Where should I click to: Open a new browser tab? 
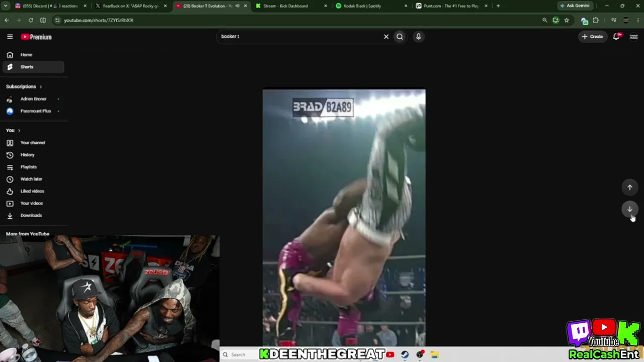[498, 6]
